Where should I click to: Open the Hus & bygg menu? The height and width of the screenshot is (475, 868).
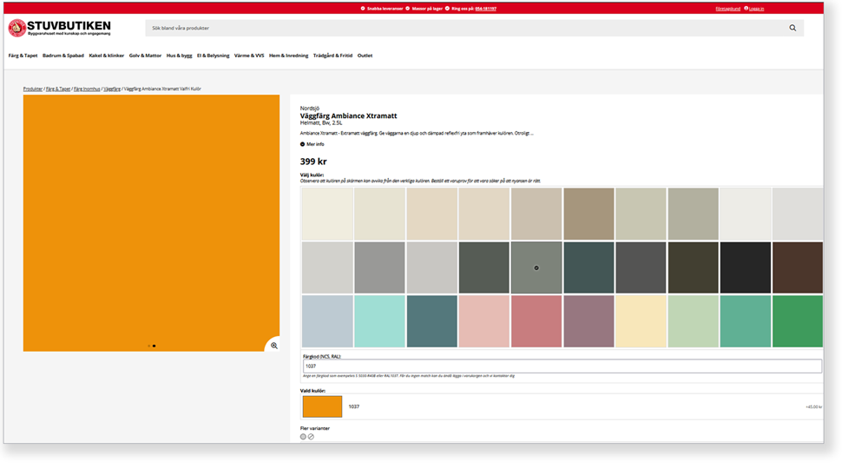pyautogui.click(x=180, y=56)
